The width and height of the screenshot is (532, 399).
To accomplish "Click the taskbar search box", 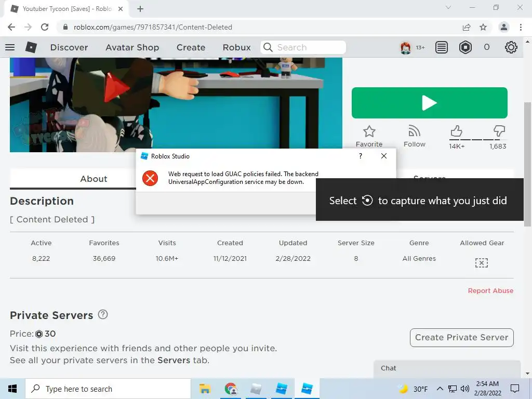I will 108,389.
